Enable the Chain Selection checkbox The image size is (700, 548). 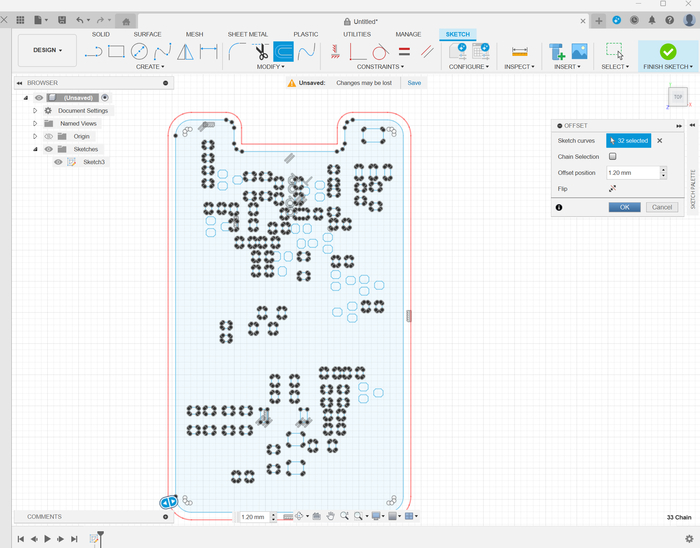[x=612, y=157]
